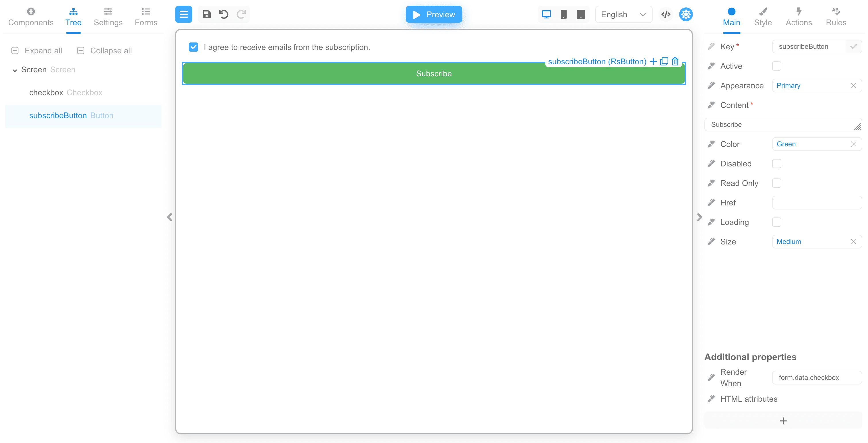The height and width of the screenshot is (443, 868).
Task: Delete subscribeButton with trash icon
Action: coord(675,61)
